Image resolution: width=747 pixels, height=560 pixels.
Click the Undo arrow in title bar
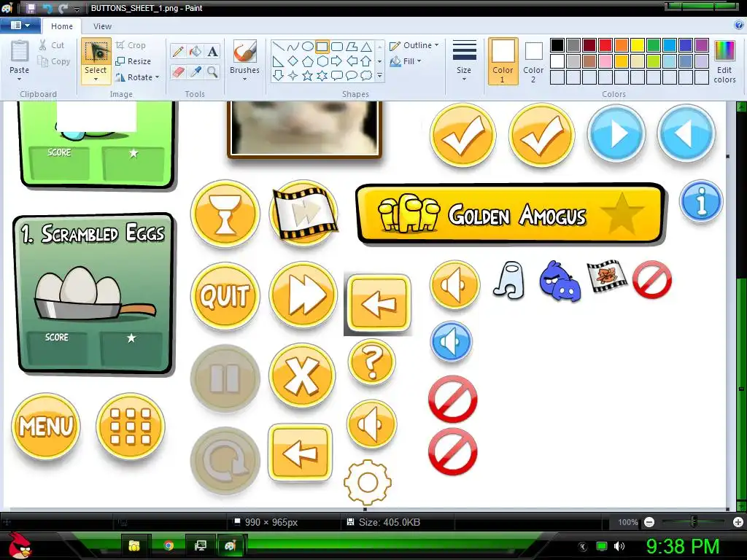click(47, 8)
